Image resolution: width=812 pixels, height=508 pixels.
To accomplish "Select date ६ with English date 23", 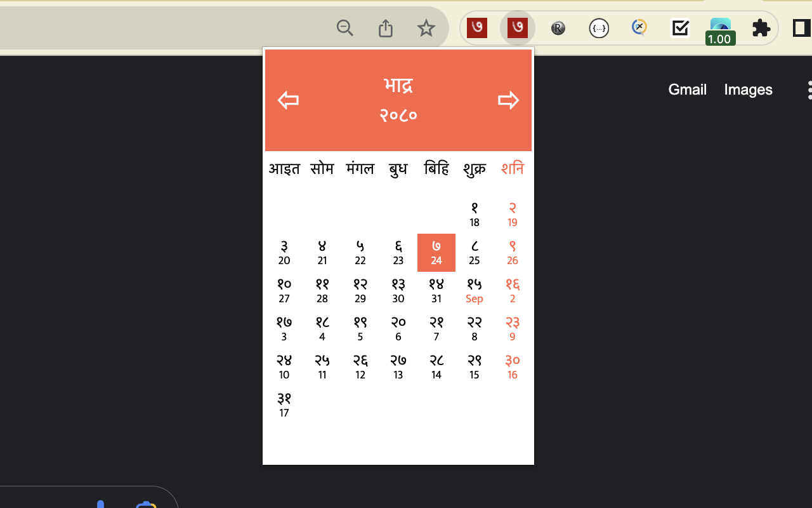I will pos(398,253).
